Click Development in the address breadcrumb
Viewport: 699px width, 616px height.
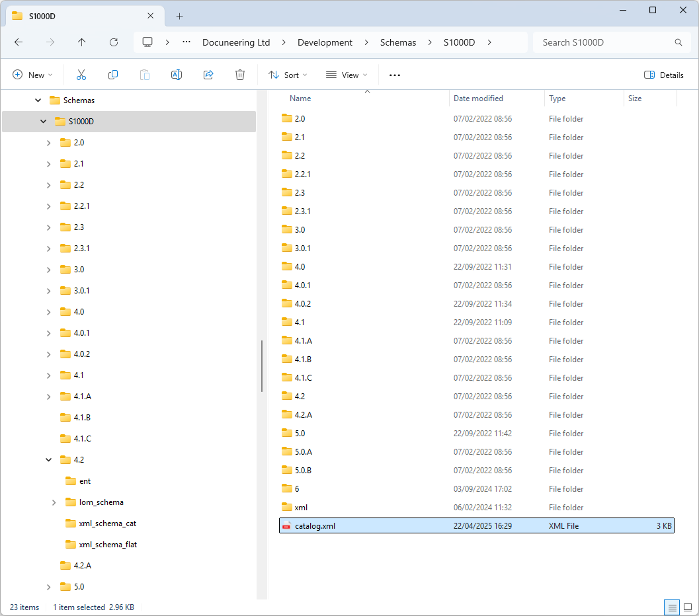click(325, 42)
